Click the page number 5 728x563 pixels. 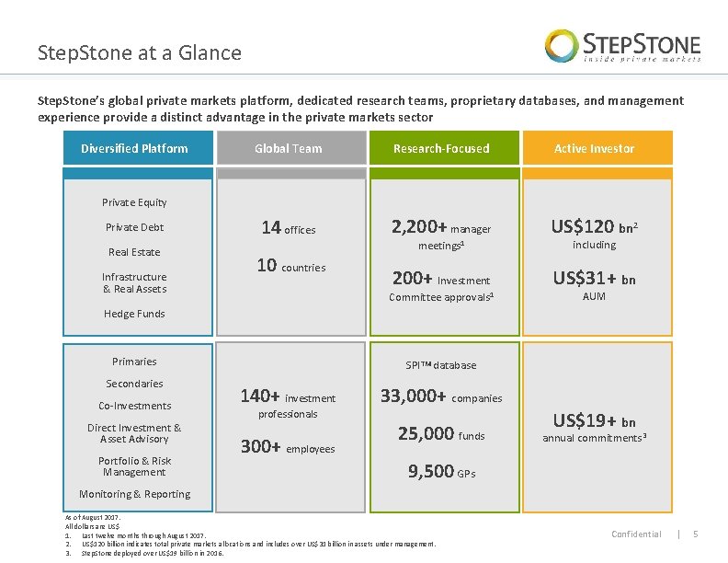696,534
